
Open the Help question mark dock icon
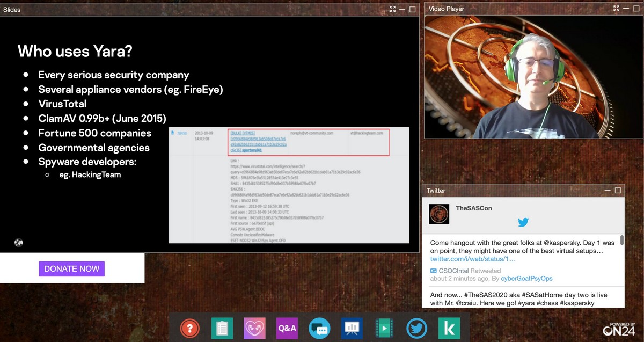190,328
